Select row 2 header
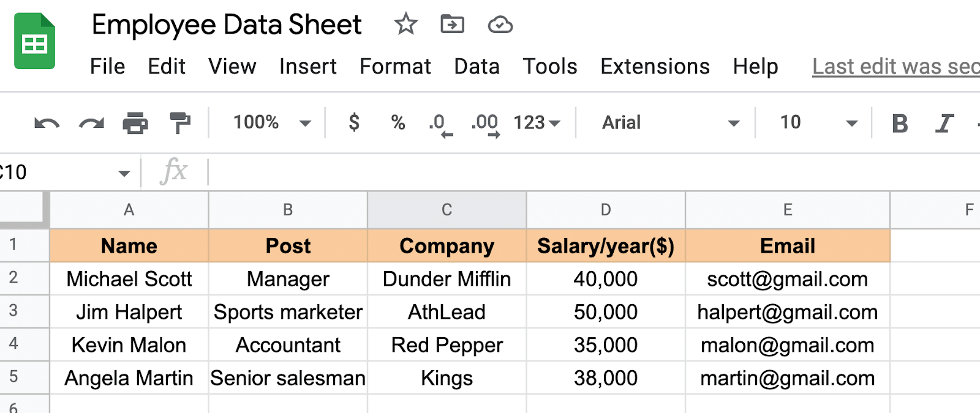 coord(24,278)
